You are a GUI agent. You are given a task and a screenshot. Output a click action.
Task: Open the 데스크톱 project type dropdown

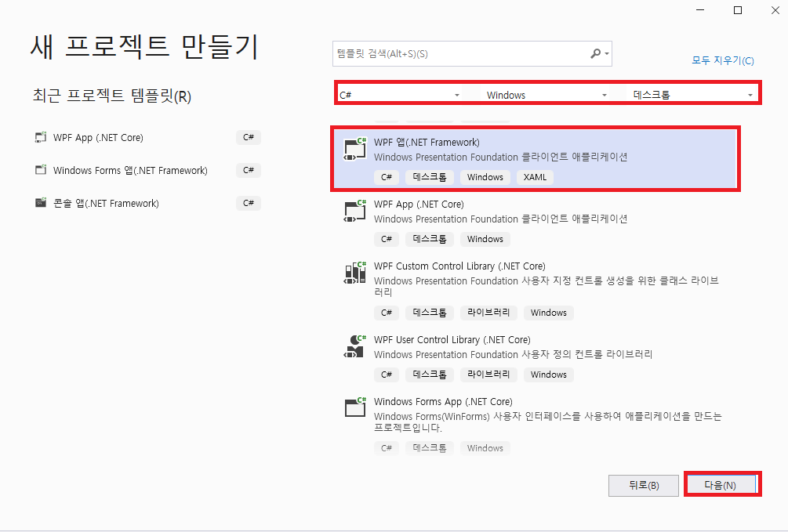(x=694, y=95)
